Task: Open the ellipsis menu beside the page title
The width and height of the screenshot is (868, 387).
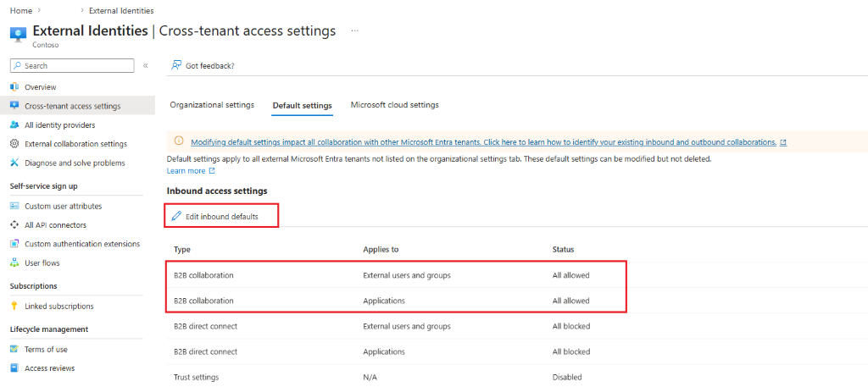Action: coord(355,31)
